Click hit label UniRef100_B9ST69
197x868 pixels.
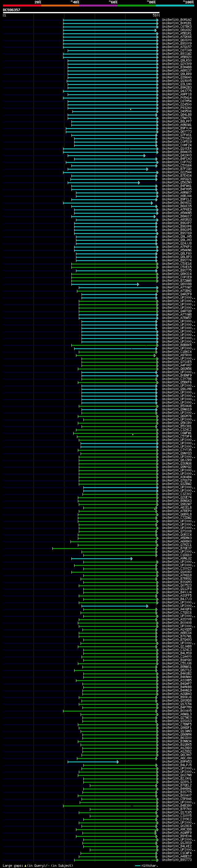[x=177, y=233]
